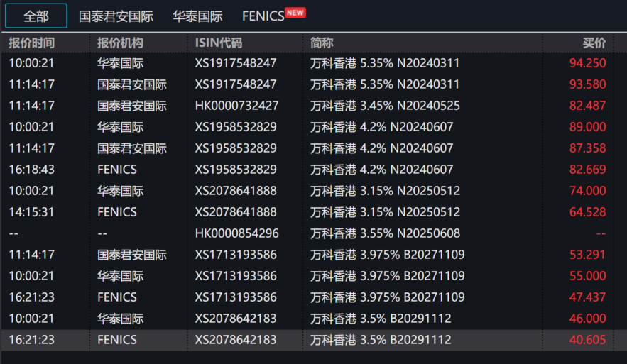The image size is (627, 364).
Task: Click the ISIN代码 column header
Action: click(x=218, y=43)
